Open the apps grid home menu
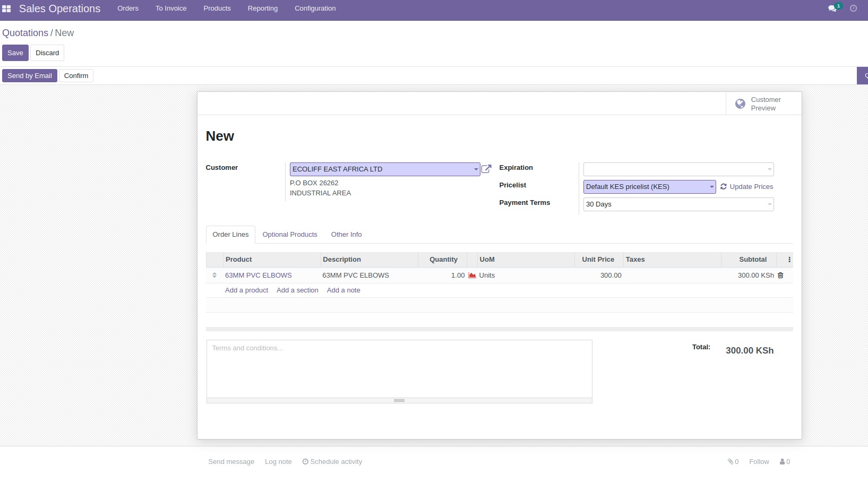This screenshot has height=482, width=868. point(6,8)
